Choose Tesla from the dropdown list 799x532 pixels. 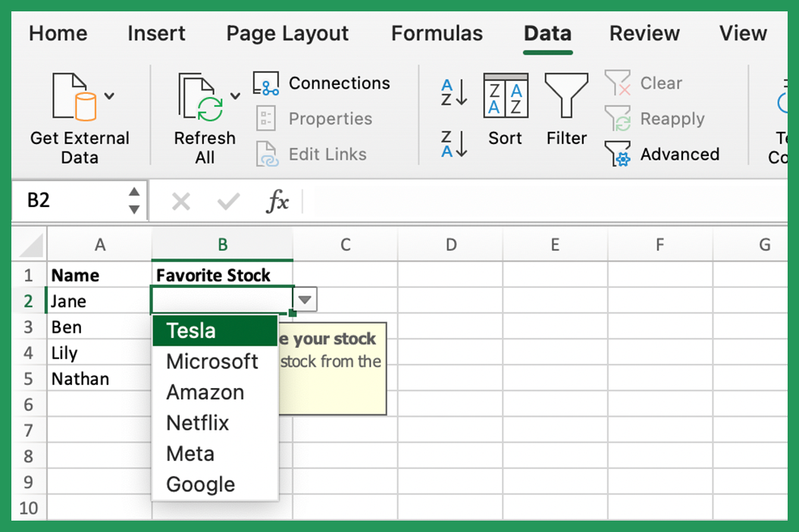[x=215, y=330]
